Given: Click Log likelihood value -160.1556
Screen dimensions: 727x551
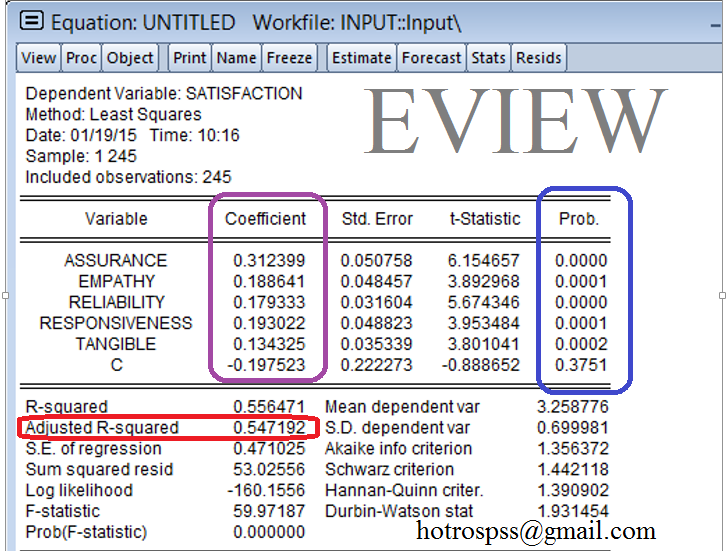Looking at the screenshot, I should pos(266,490).
